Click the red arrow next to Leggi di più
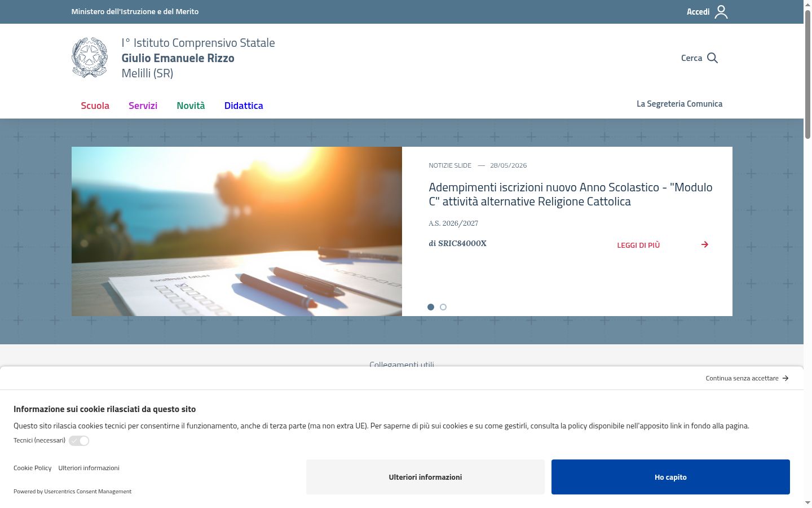This screenshot has width=812, height=508. [705, 244]
